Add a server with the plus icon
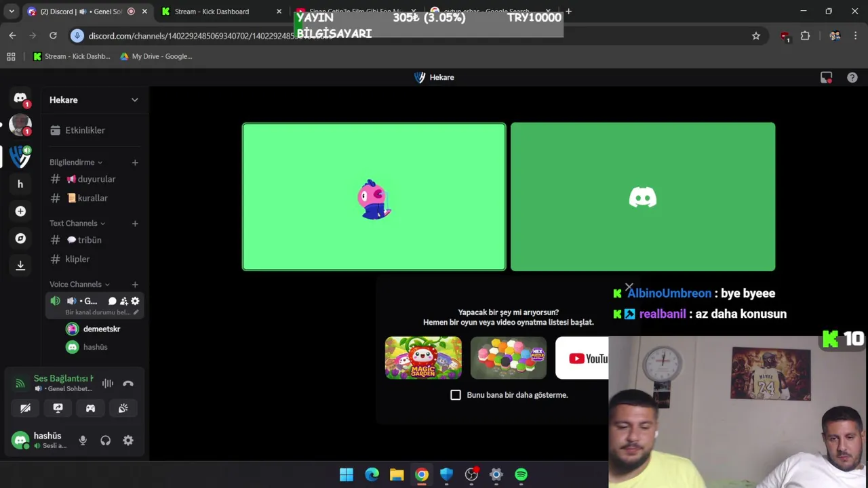The image size is (868, 488). 20,211
